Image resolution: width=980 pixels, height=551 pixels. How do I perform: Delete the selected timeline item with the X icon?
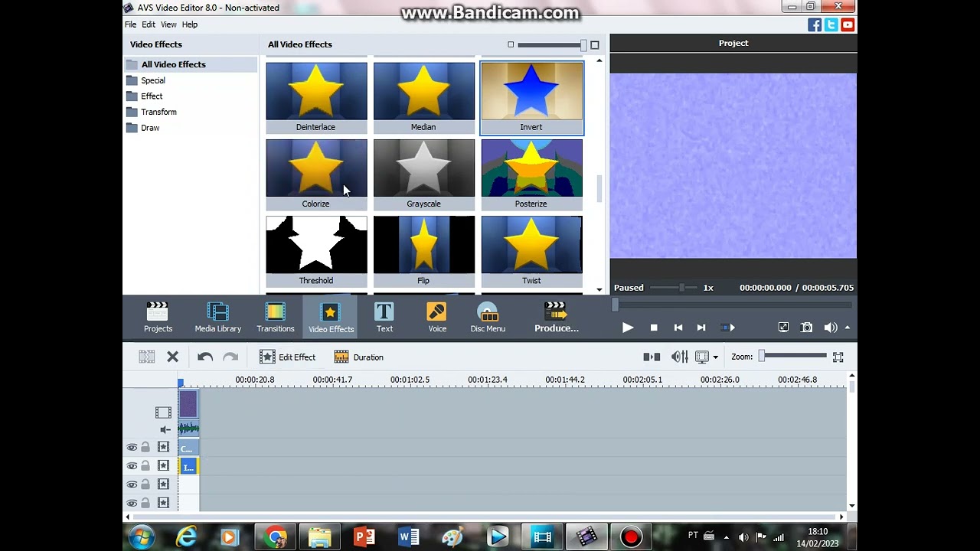click(x=172, y=357)
